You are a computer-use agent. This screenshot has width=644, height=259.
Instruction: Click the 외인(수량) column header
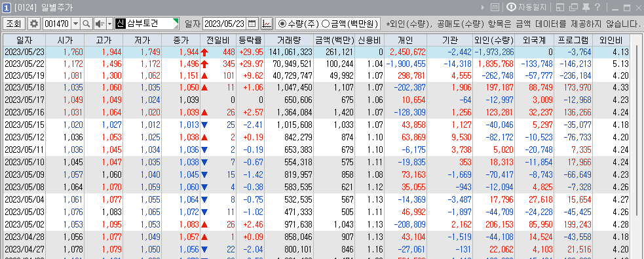point(494,40)
